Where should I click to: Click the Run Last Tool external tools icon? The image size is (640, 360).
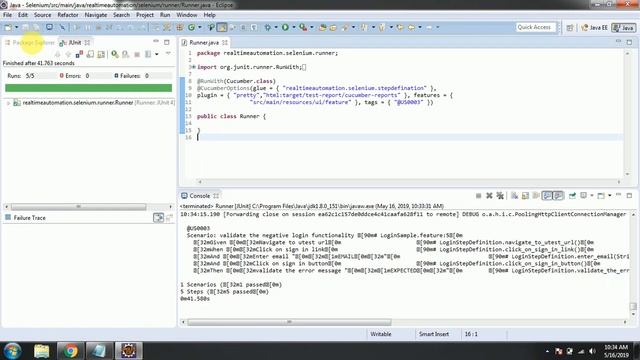303,27
